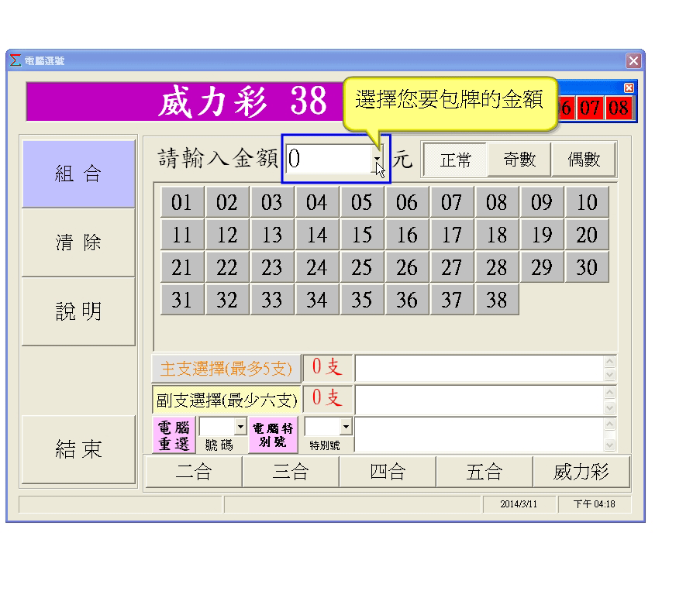Viewport: 700px width, 591px height.
Task: Click the 結束 exit button
Action: tap(78, 449)
